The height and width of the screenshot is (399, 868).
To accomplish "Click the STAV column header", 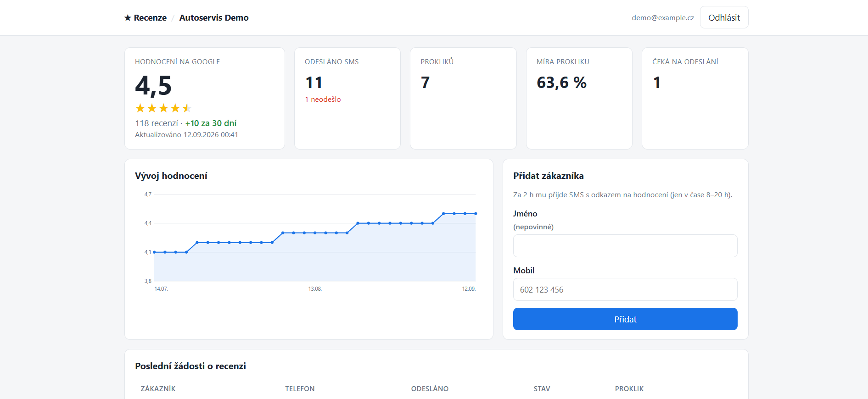I will tap(542, 389).
